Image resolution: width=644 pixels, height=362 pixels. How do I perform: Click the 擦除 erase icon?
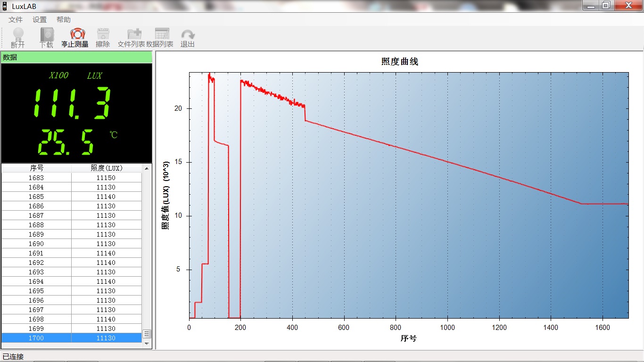[x=103, y=34]
